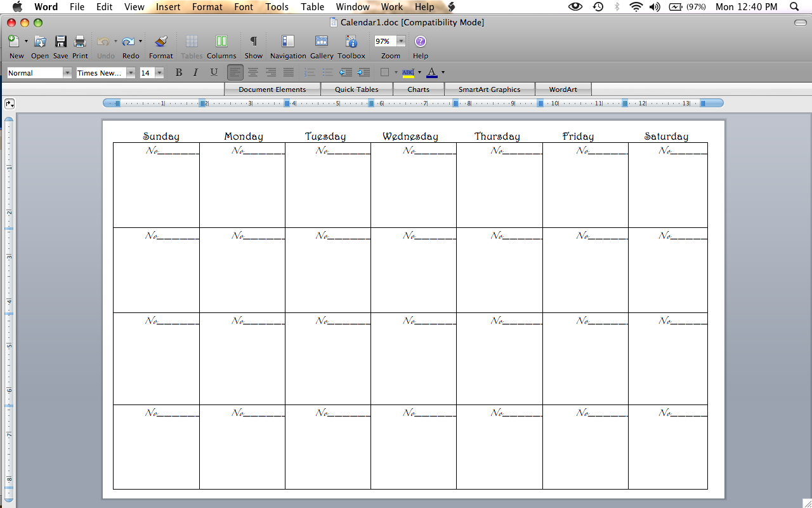Open the Format menu
The height and width of the screenshot is (508, 812).
point(207,7)
